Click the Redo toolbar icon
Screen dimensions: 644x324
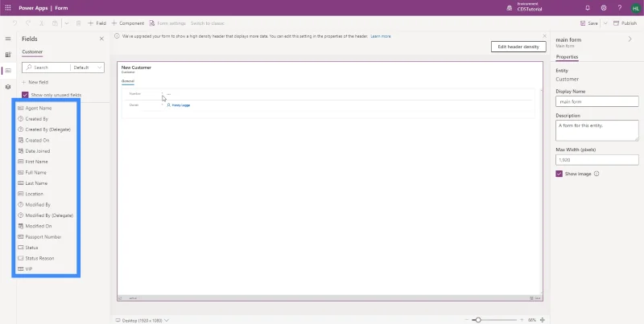28,23
